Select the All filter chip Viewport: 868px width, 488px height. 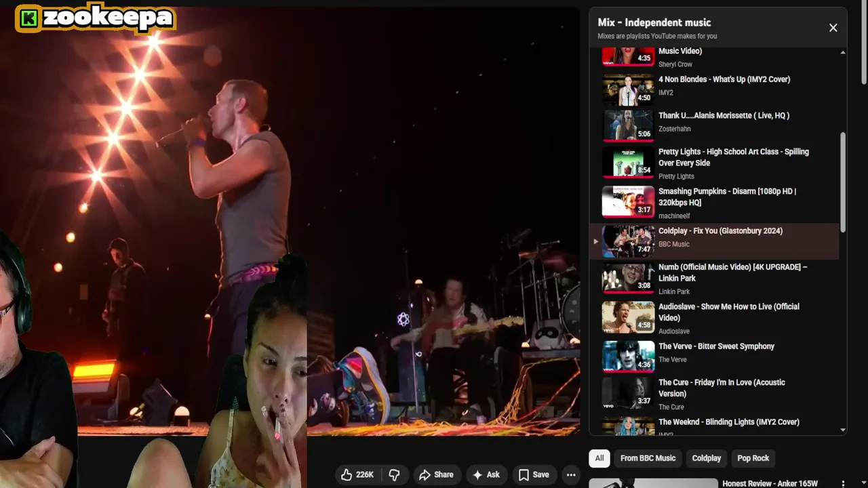[599, 458]
